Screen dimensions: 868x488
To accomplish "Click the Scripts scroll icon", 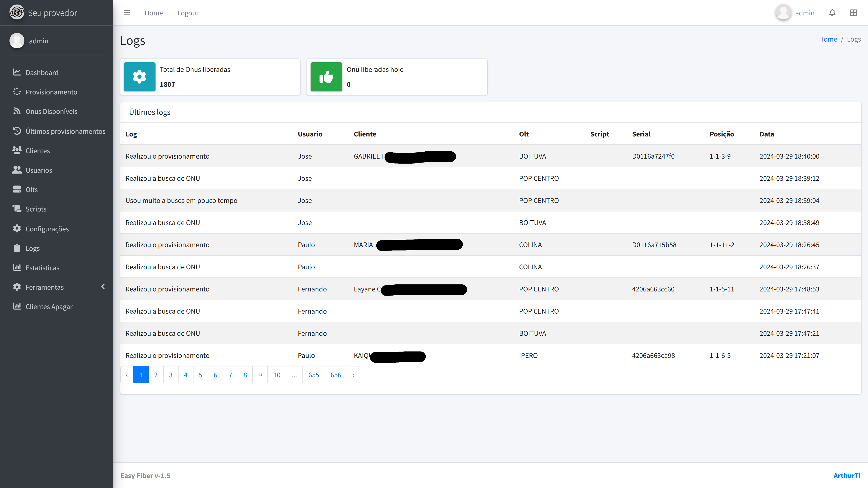I will [17, 209].
